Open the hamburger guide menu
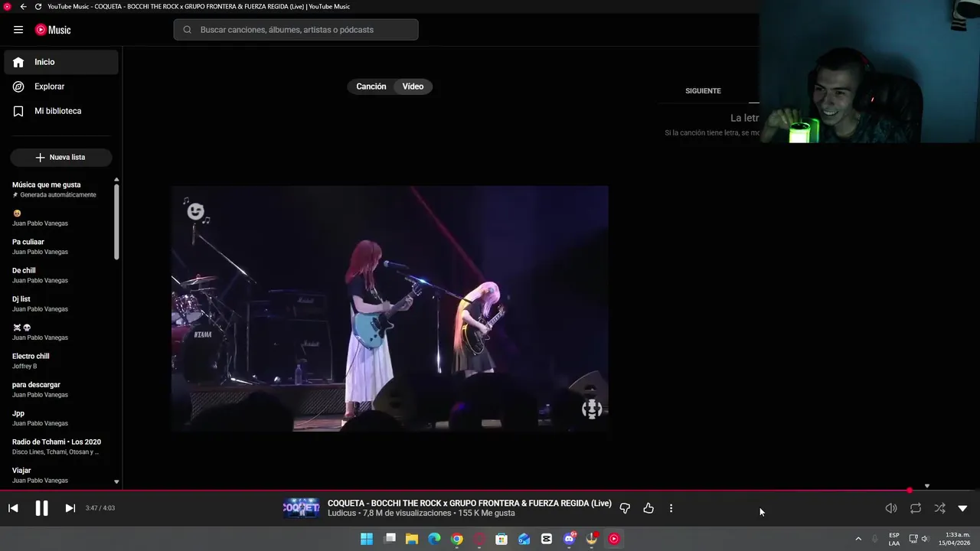This screenshot has width=980, height=551. [18, 30]
